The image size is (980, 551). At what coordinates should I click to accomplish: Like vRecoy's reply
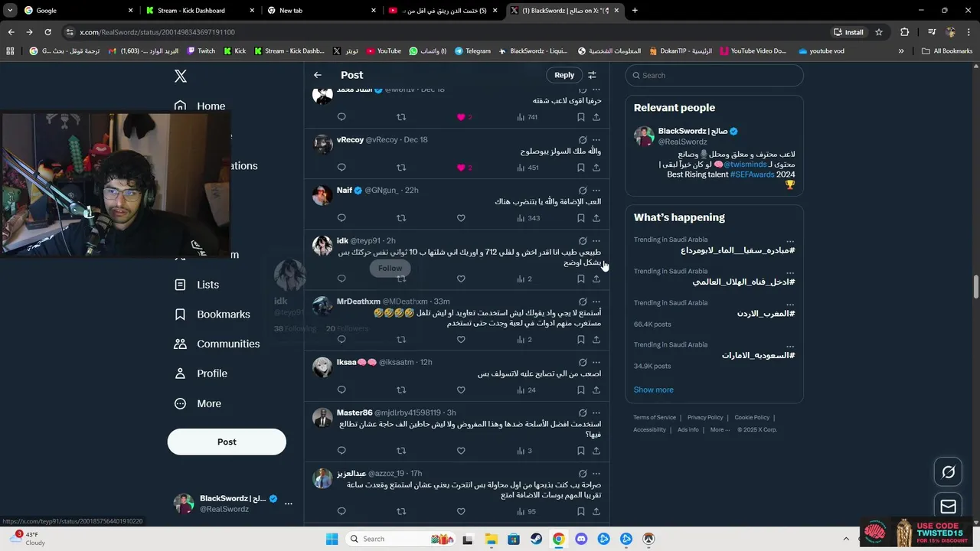click(461, 168)
